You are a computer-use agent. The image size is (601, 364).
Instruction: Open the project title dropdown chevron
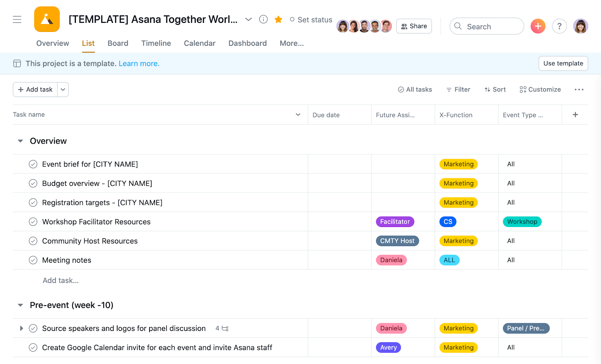tap(248, 19)
